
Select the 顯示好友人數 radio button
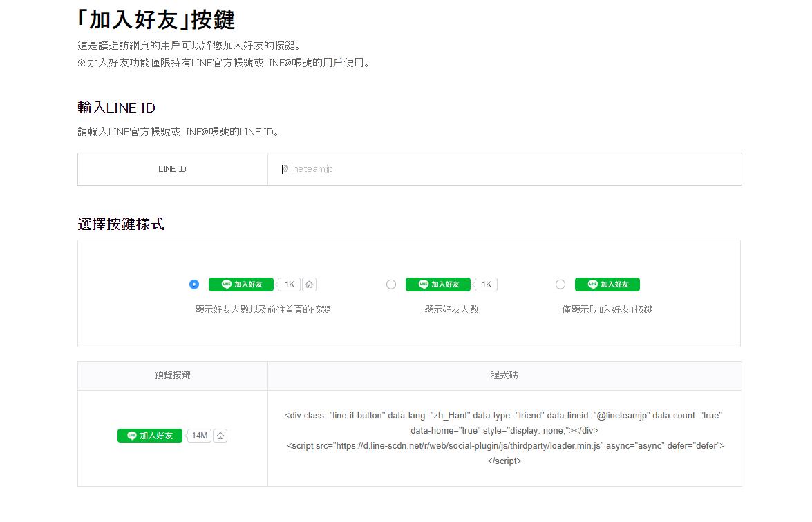pos(391,284)
